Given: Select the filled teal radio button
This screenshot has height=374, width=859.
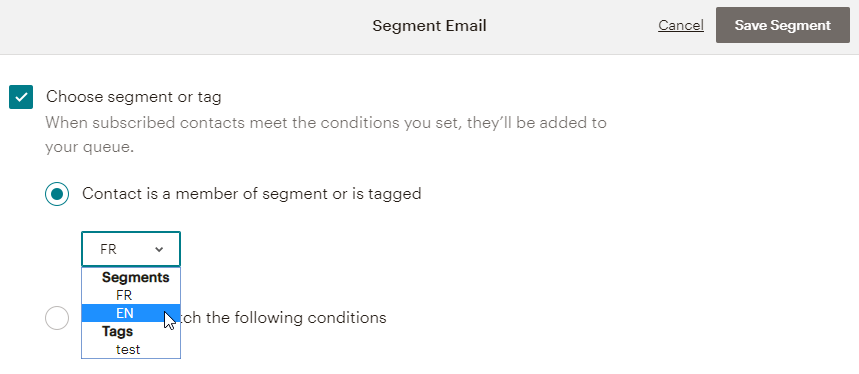Looking at the screenshot, I should pos(57,193).
